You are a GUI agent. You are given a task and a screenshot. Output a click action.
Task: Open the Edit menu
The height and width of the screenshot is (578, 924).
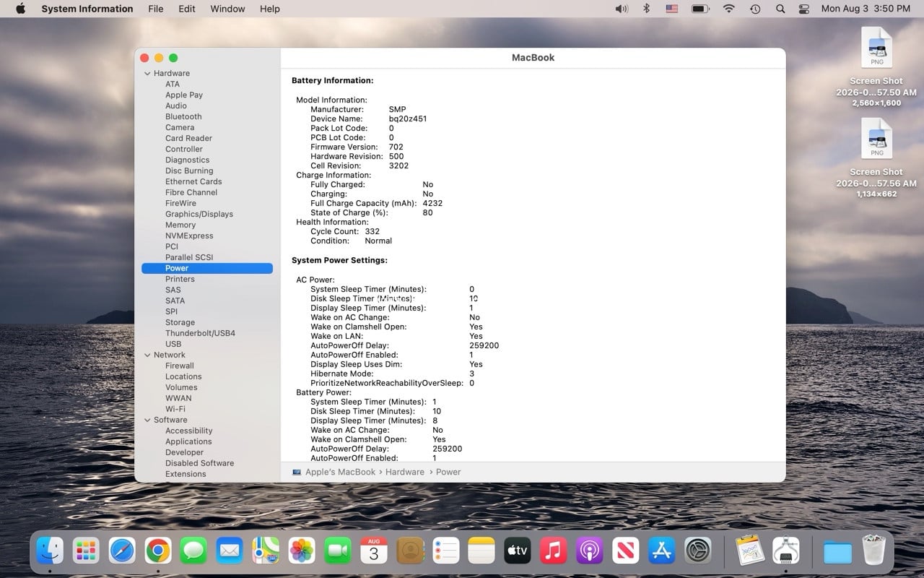(x=187, y=9)
